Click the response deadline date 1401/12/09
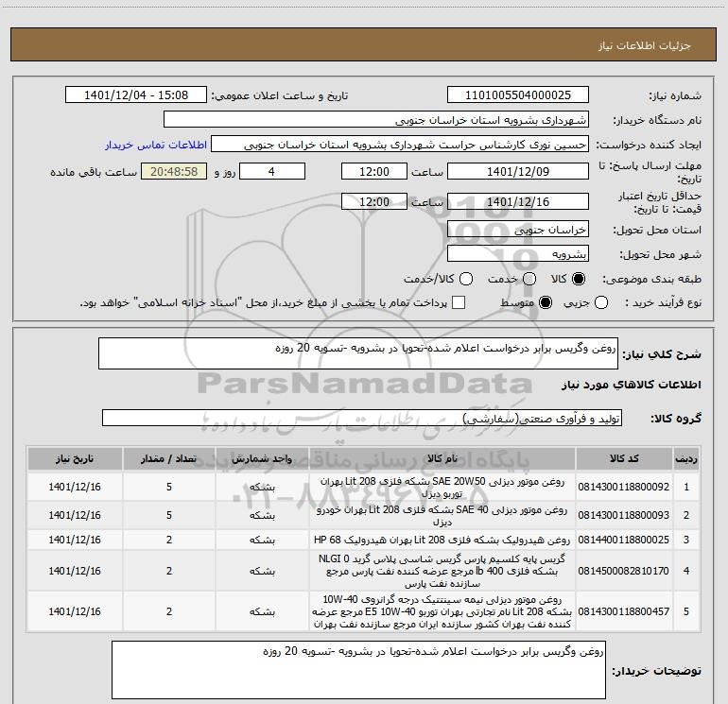 pos(518,171)
